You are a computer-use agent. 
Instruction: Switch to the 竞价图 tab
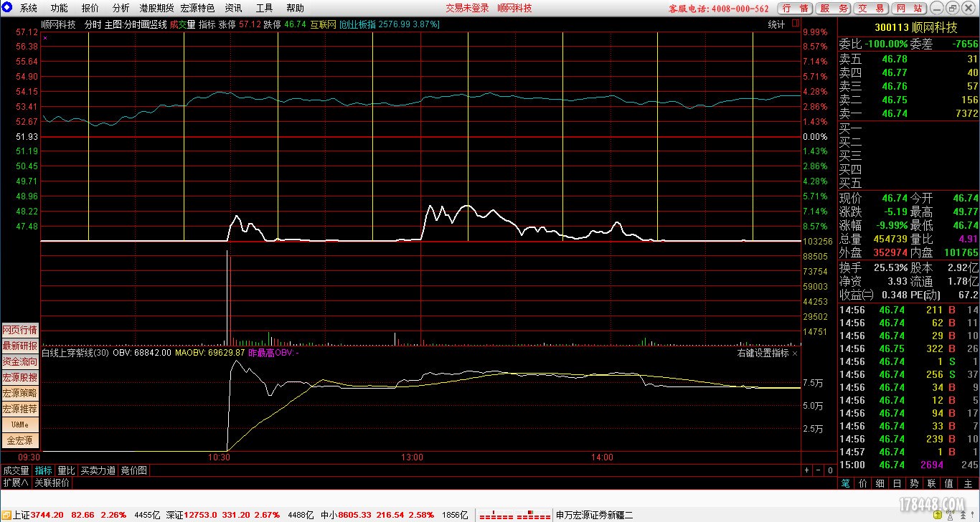click(133, 470)
